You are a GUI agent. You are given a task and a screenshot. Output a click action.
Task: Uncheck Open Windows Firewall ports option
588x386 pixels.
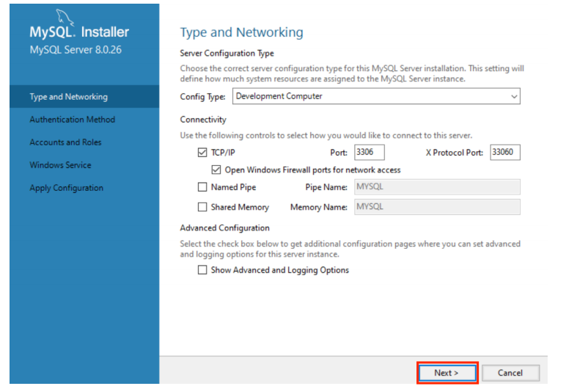pyautogui.click(x=216, y=170)
